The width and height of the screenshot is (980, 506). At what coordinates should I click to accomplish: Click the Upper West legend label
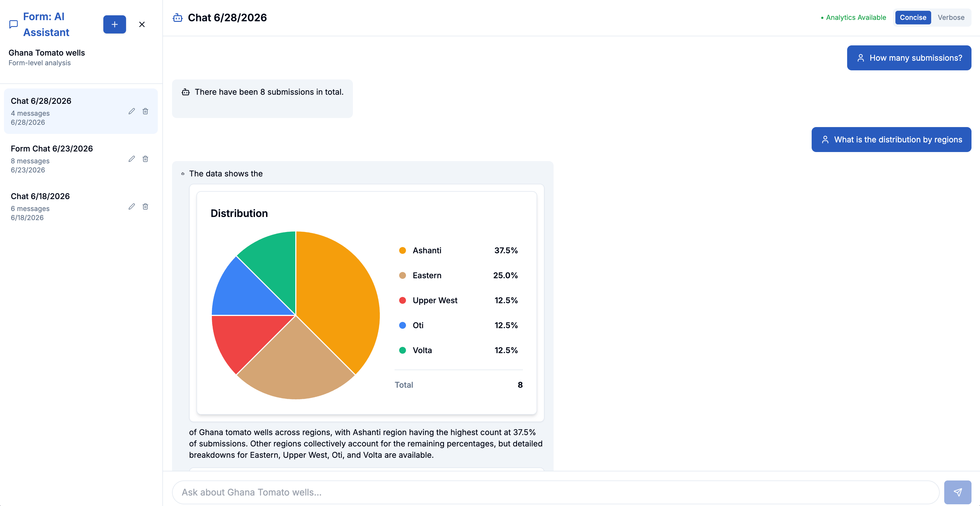[435, 300]
